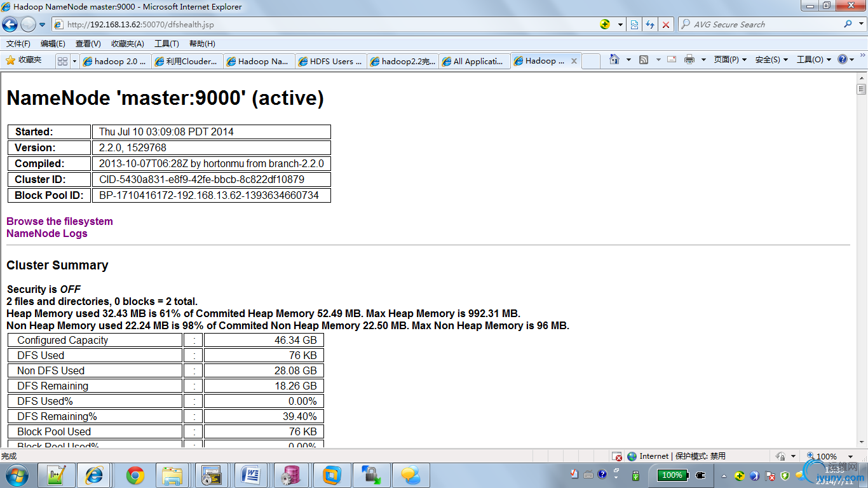
Task: Click the page vertical scrollbar thumb
Action: click(862, 89)
